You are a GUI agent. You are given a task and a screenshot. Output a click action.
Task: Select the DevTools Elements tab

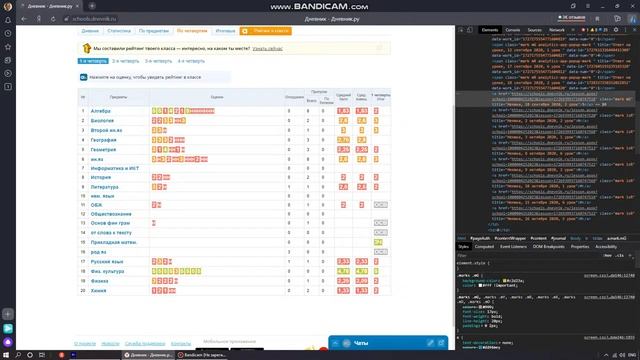coord(490,30)
